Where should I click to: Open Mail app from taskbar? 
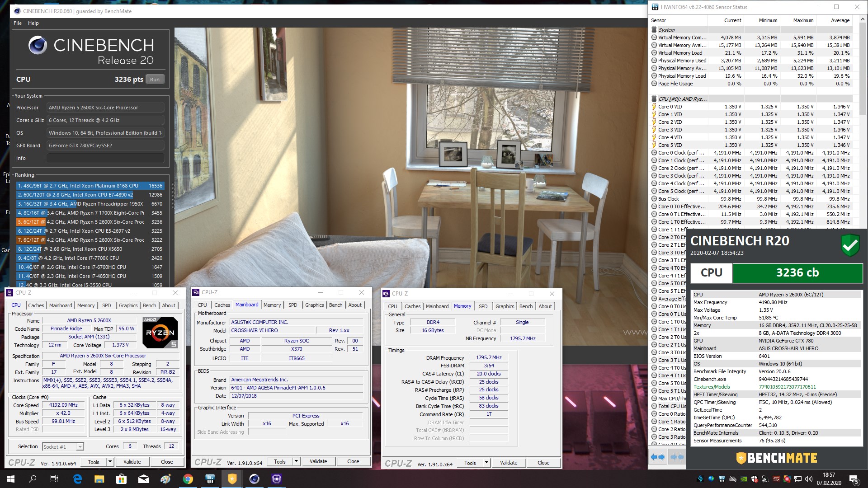tap(143, 479)
